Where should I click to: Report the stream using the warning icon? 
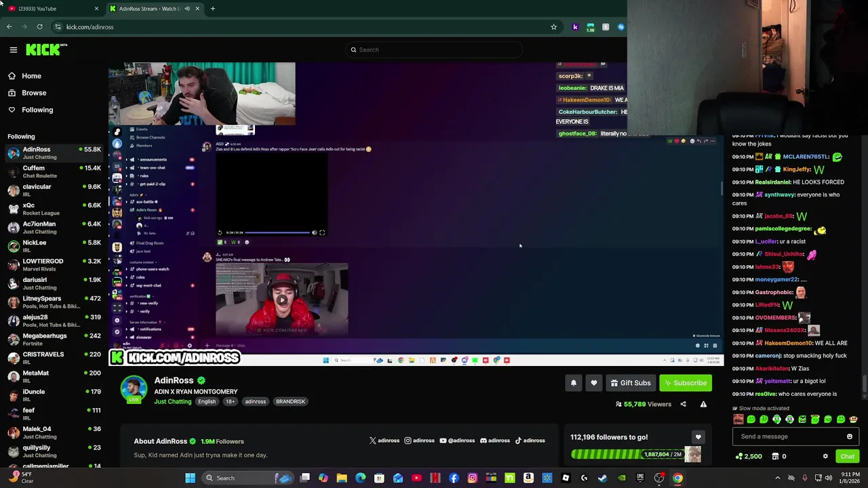(x=703, y=404)
